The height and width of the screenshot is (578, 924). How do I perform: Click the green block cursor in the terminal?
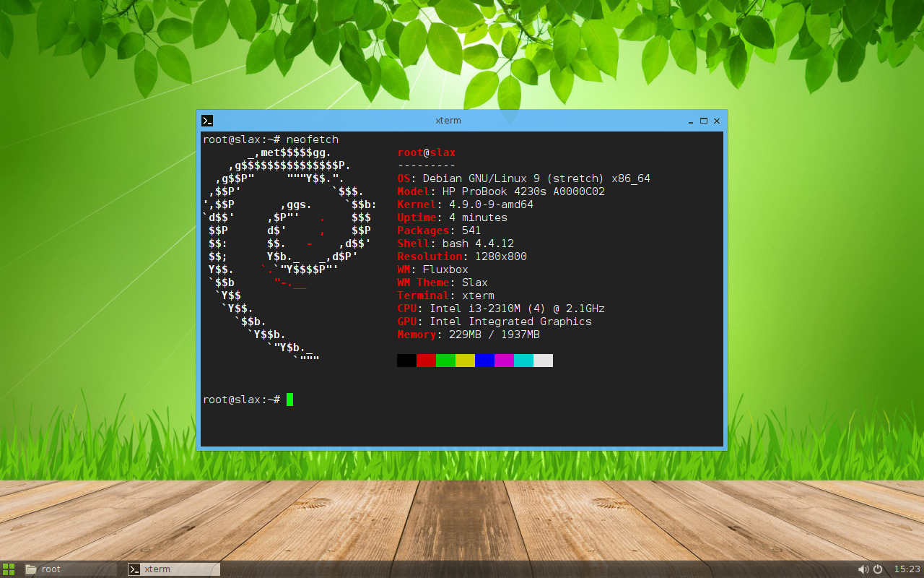coord(290,399)
